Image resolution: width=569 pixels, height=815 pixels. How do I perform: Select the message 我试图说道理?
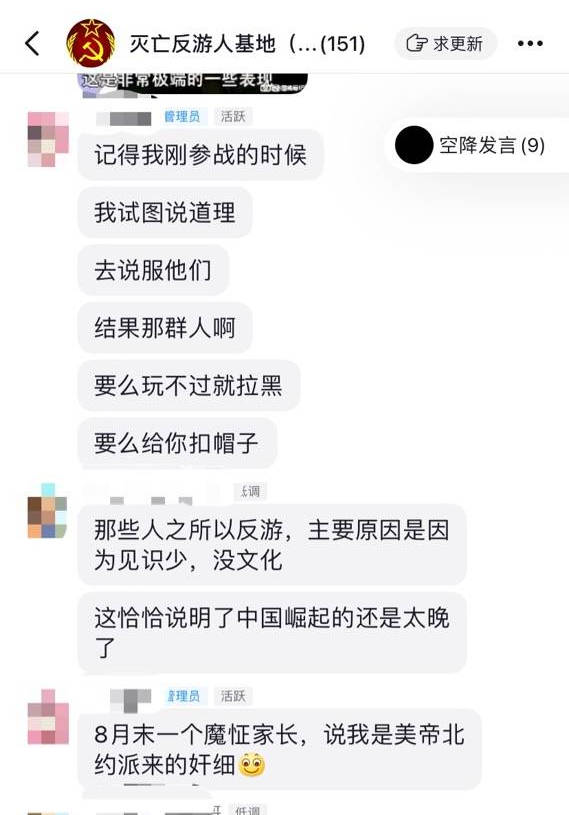click(165, 213)
